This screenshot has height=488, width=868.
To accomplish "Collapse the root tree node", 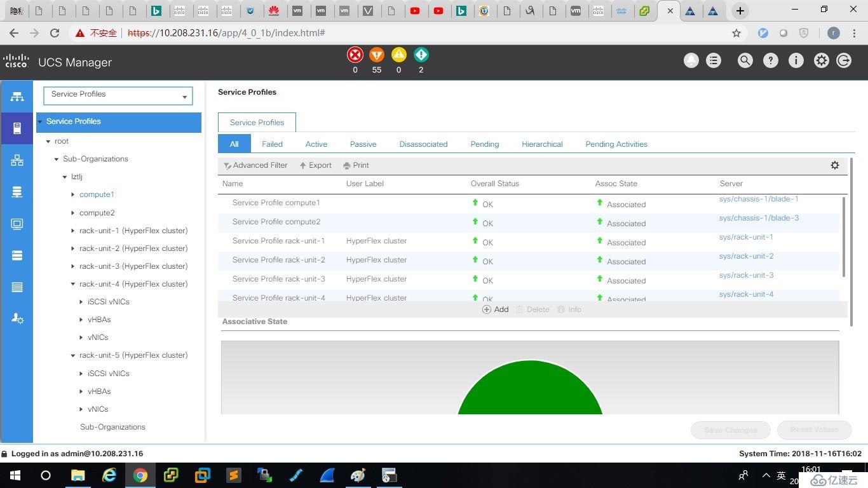I will pos(48,142).
